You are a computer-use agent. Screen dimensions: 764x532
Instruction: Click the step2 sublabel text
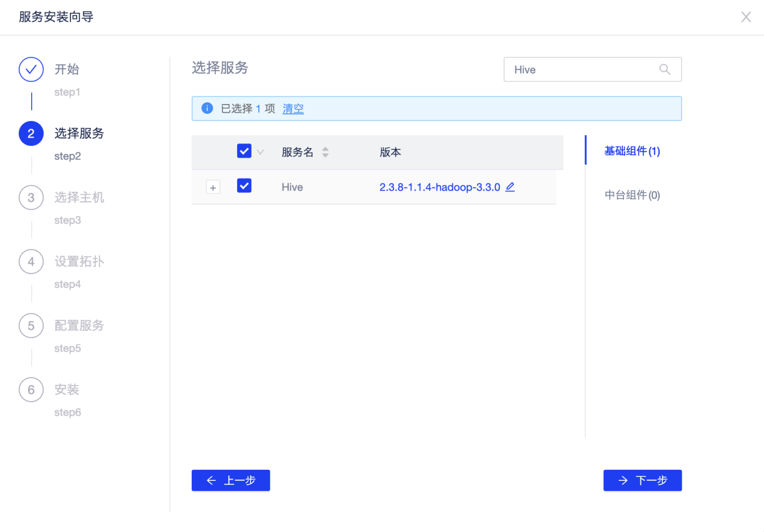click(x=68, y=156)
